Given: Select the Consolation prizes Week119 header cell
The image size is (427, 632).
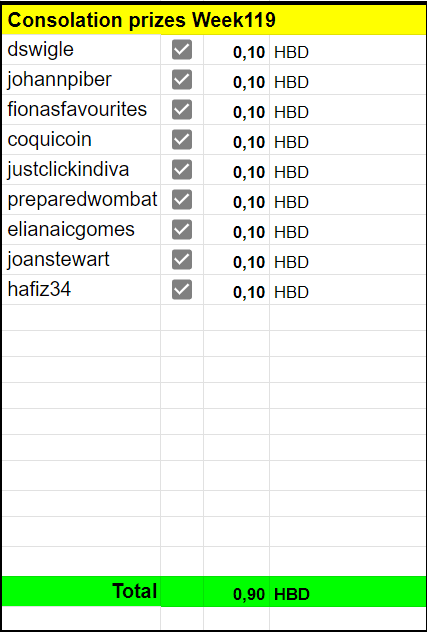Looking at the screenshot, I should tap(213, 20).
